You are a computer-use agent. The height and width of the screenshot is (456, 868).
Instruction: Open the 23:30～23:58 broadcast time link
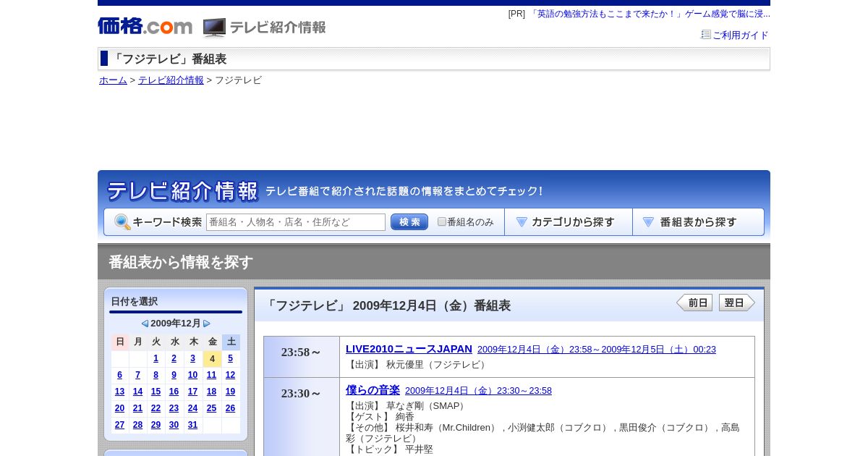click(478, 391)
